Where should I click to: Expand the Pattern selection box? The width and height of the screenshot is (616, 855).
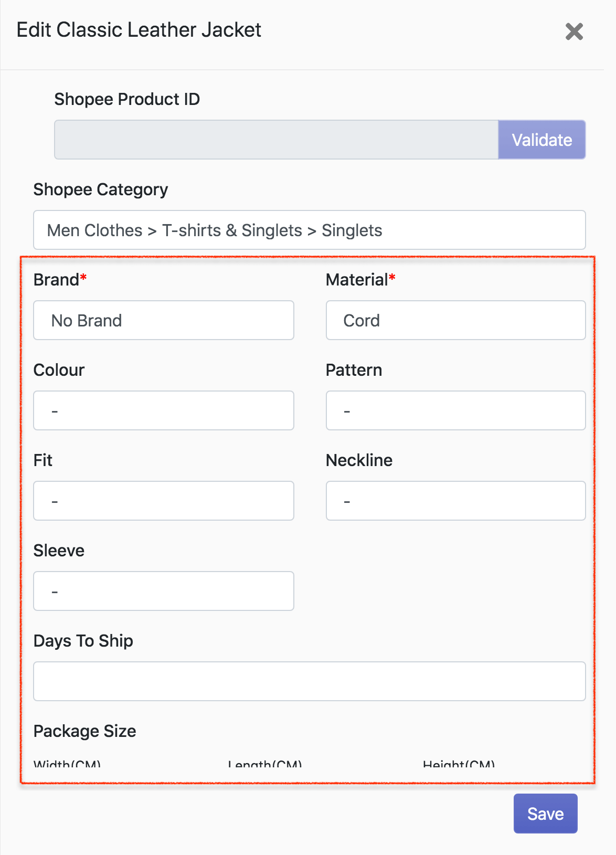(455, 410)
